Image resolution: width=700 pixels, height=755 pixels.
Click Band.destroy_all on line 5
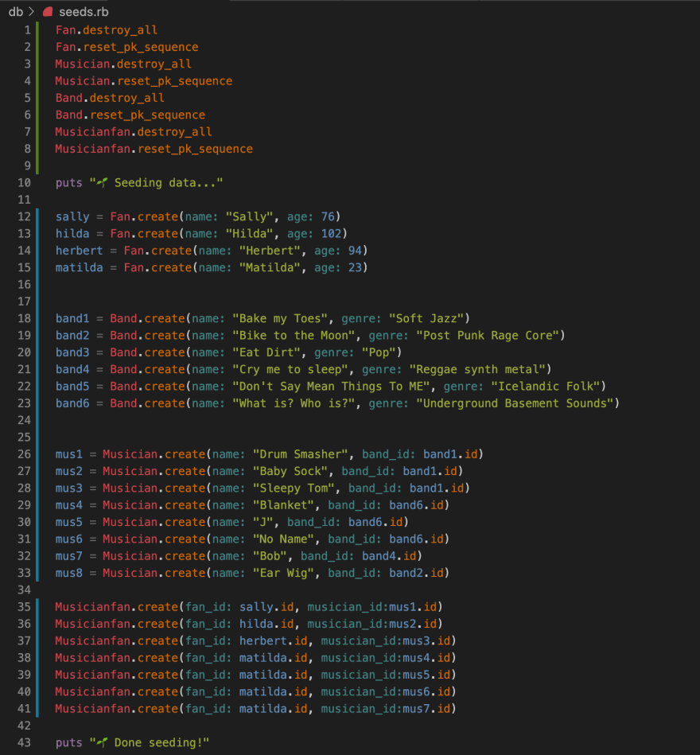110,98
